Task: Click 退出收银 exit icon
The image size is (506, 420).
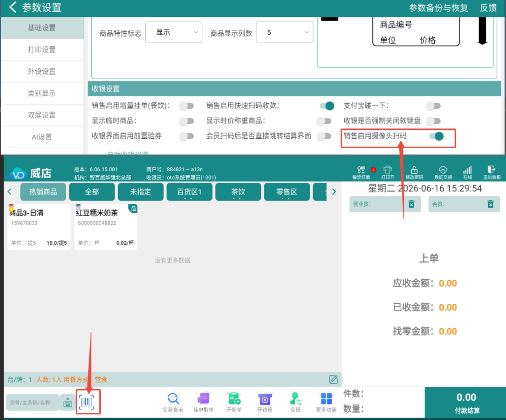Action: (492, 172)
